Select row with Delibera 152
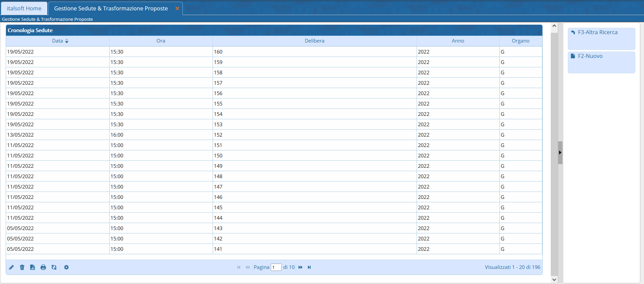 coord(218,135)
